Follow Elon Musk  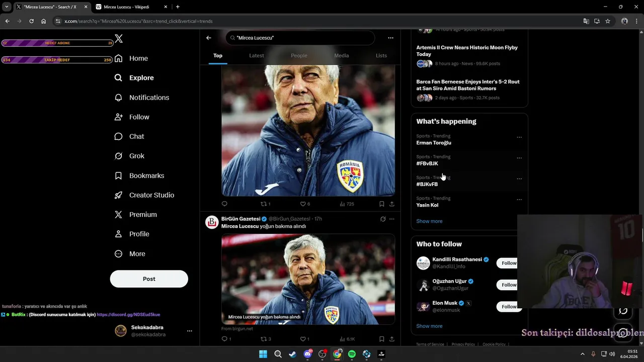(x=509, y=306)
